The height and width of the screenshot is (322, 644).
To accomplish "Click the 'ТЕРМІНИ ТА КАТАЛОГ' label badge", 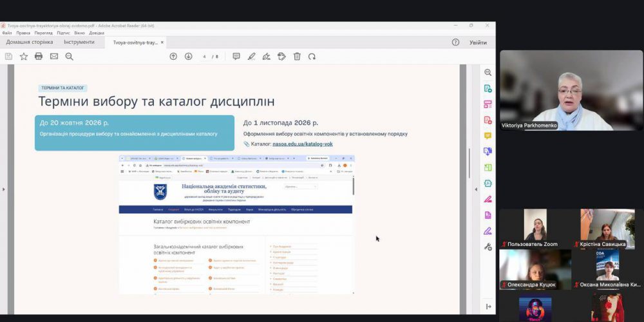I will pos(63,88).
